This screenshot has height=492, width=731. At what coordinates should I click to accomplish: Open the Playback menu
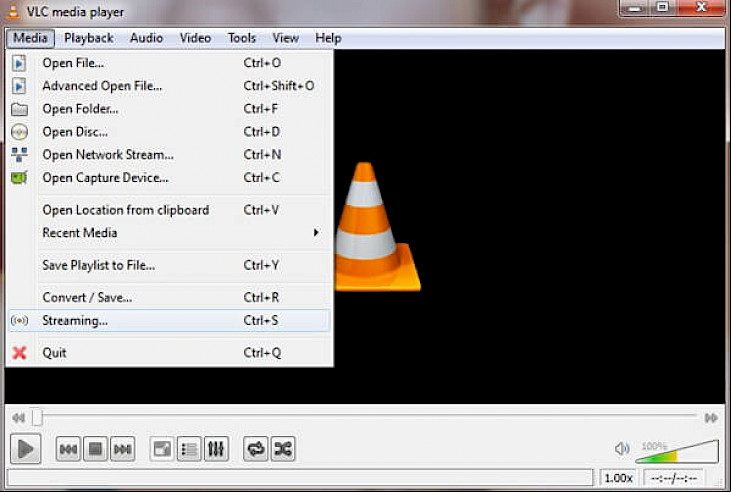click(89, 38)
